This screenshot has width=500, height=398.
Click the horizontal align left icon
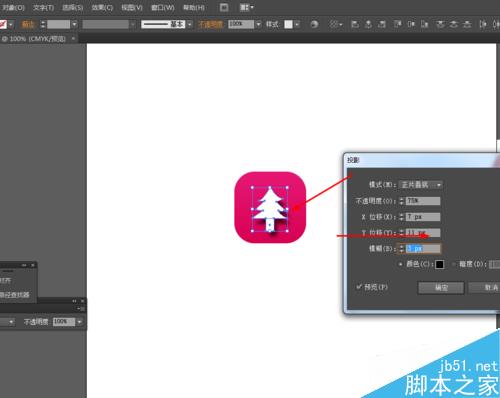(x=355, y=24)
